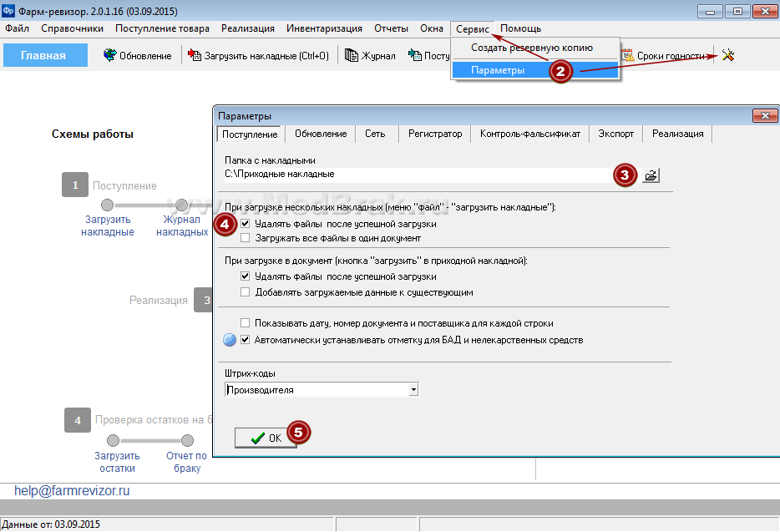The image size is (780, 532).
Task: Click the Загрузить накладные scheme link
Action: 108,225
